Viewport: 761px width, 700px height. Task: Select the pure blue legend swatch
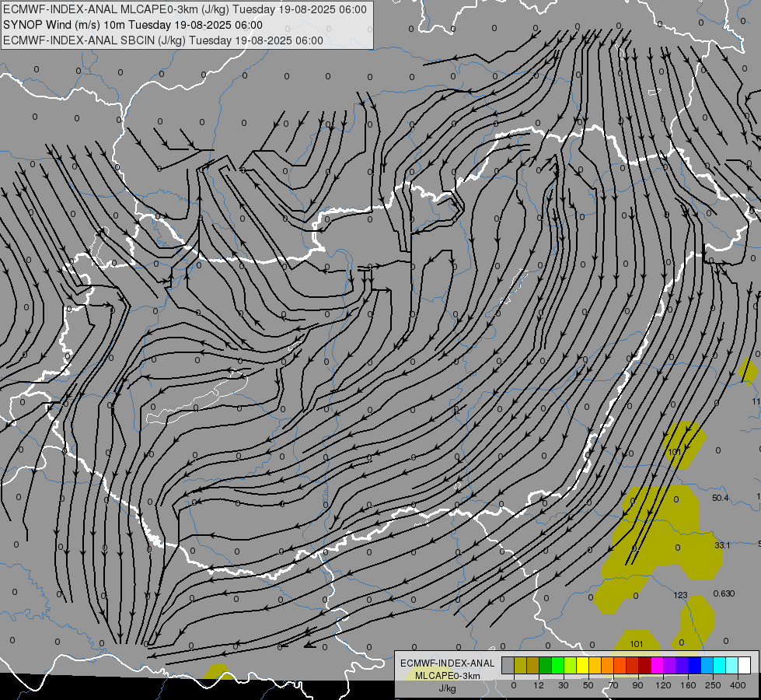(x=694, y=665)
